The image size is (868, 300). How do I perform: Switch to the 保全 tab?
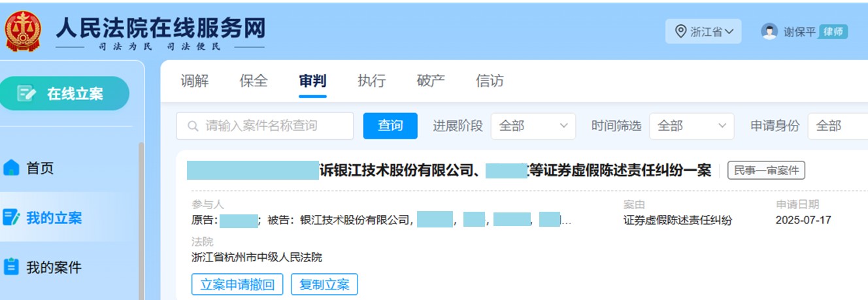click(254, 81)
